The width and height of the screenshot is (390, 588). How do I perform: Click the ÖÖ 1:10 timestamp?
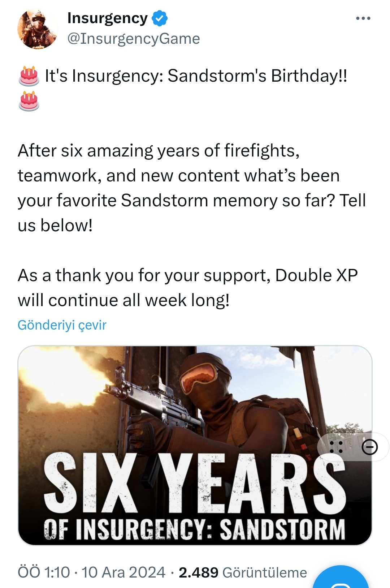pyautogui.click(x=44, y=572)
